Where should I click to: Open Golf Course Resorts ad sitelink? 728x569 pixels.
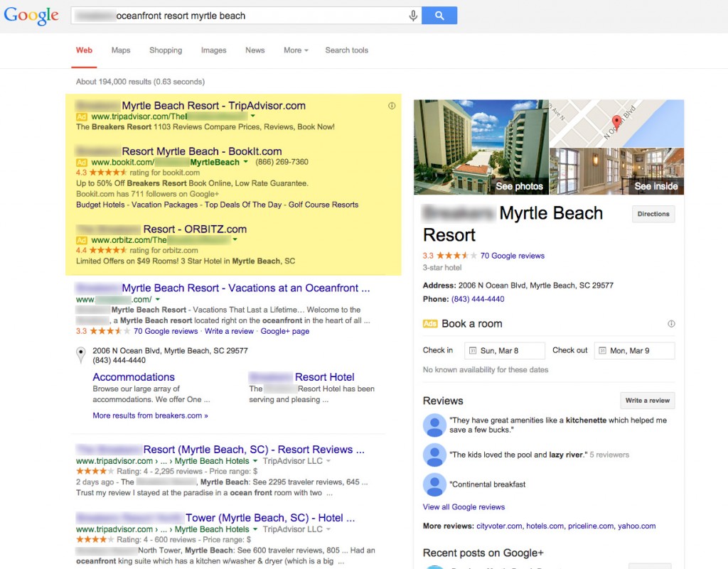pyautogui.click(x=323, y=205)
